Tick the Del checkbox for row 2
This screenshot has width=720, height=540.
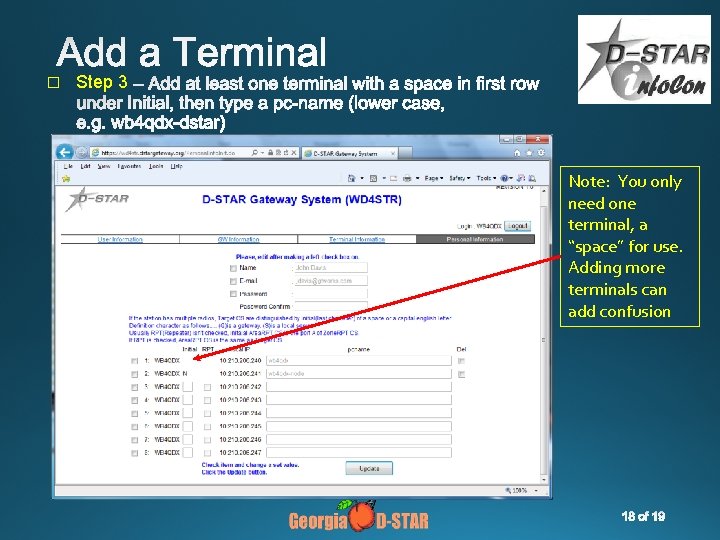coord(461,374)
